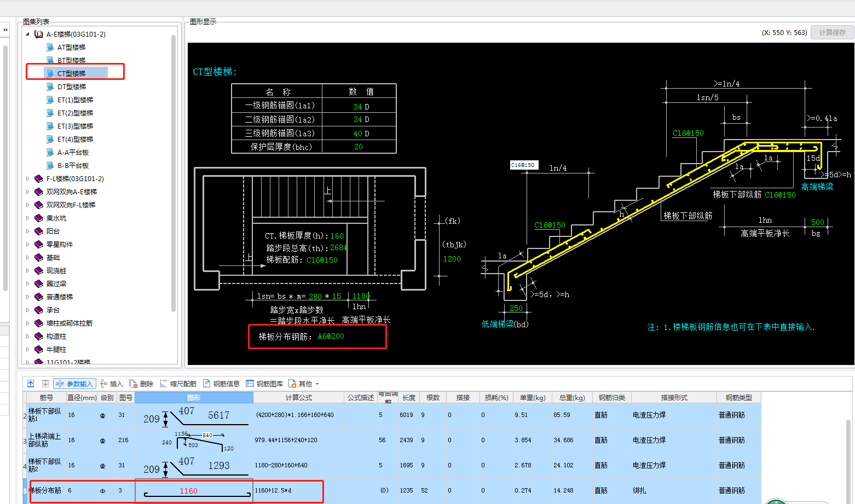Click the move row up arrow icon

pos(31,384)
